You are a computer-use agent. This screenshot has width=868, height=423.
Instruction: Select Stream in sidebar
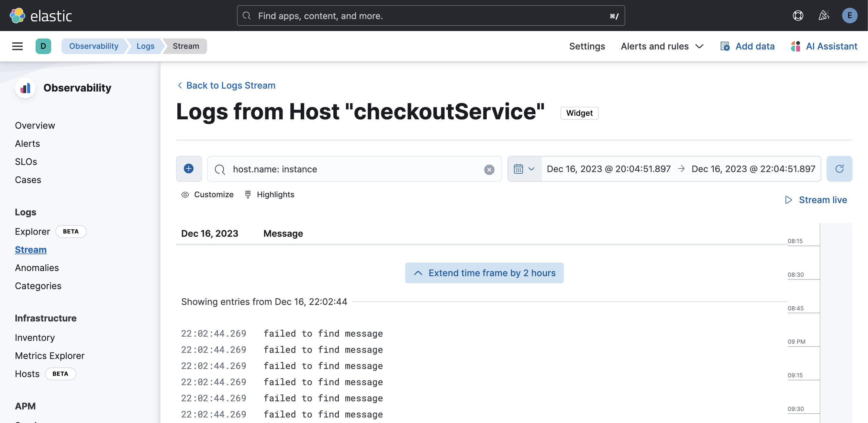[x=31, y=250]
